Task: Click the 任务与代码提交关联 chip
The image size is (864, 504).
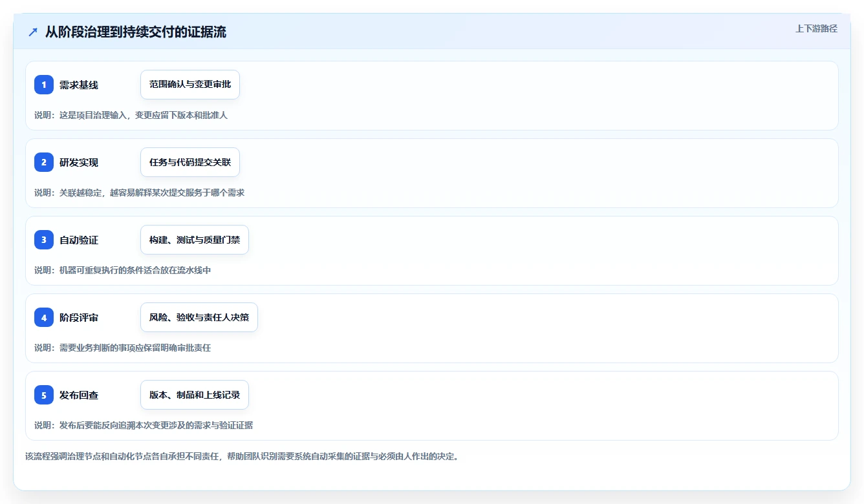Action: tap(190, 162)
